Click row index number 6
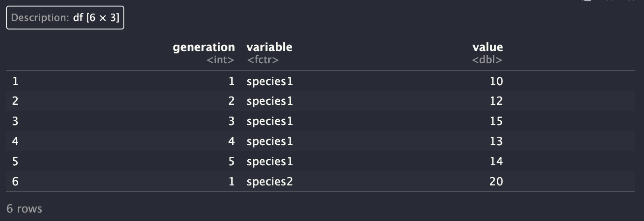The width and height of the screenshot is (644, 221). [x=15, y=182]
